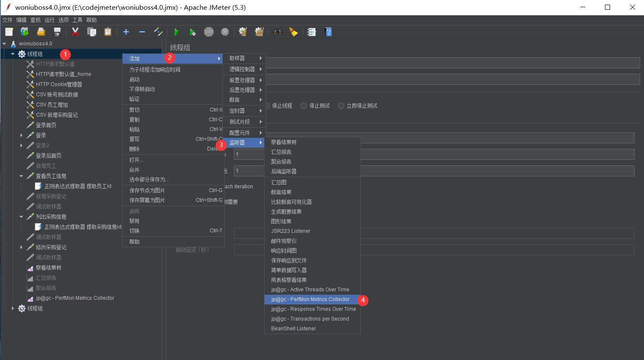Click 禁用 in the context menu
The image size is (644, 360).
[x=173, y=221]
